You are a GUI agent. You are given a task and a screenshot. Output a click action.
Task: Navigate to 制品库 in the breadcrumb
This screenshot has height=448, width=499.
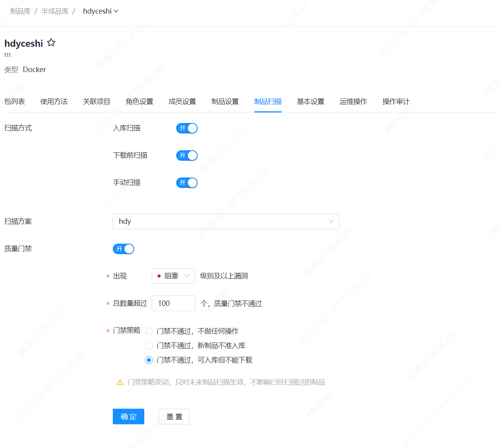point(21,11)
